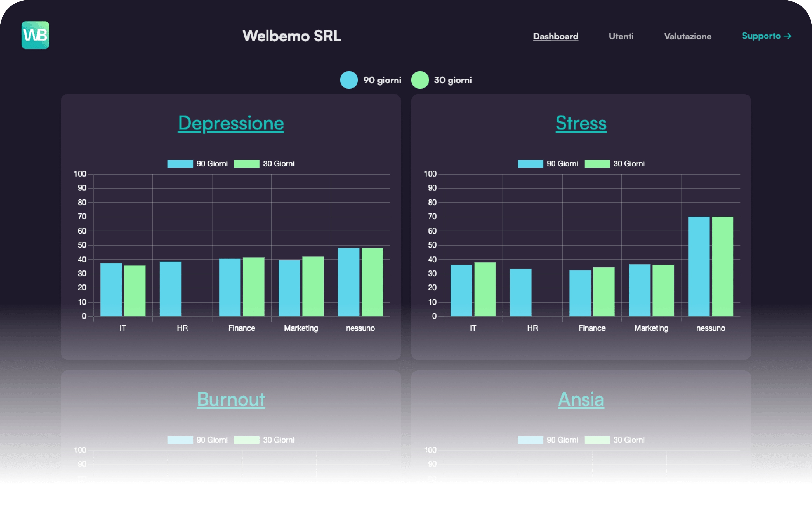Click the WB logo icon

(35, 35)
